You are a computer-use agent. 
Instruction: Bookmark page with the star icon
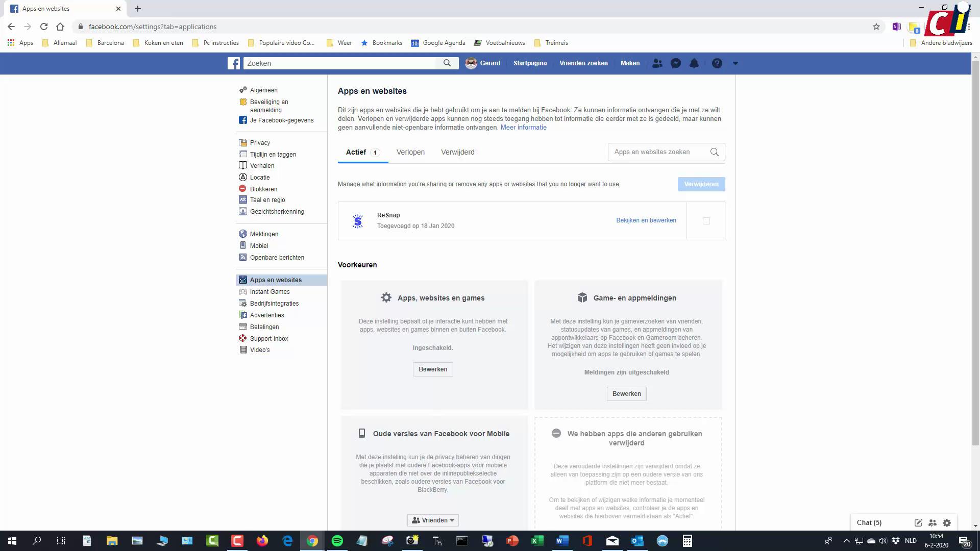[x=876, y=27]
